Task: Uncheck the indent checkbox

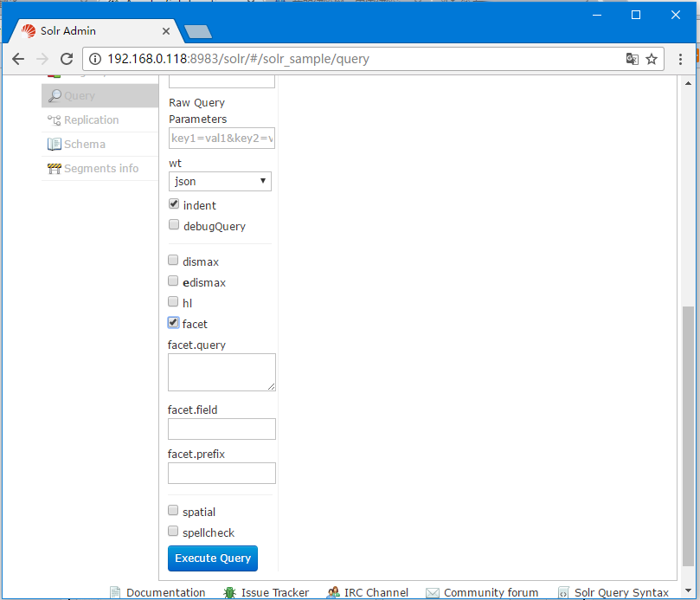Action: coord(174,204)
